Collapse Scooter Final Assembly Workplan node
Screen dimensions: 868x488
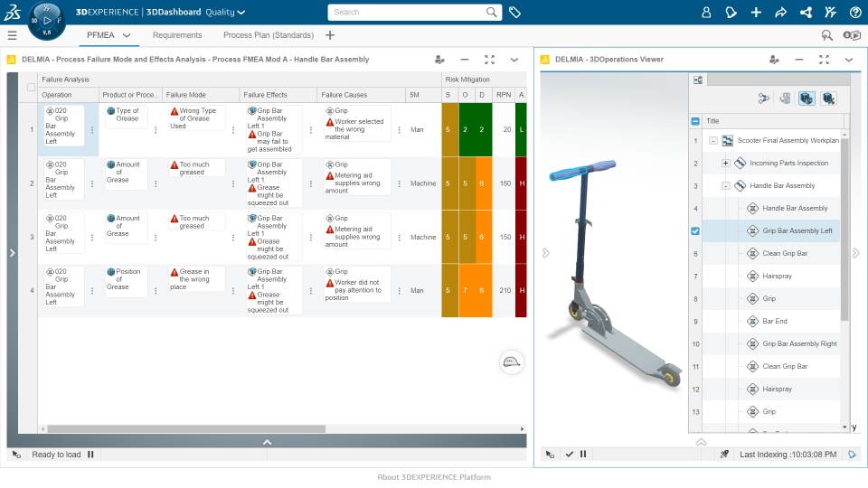pyautogui.click(x=713, y=141)
